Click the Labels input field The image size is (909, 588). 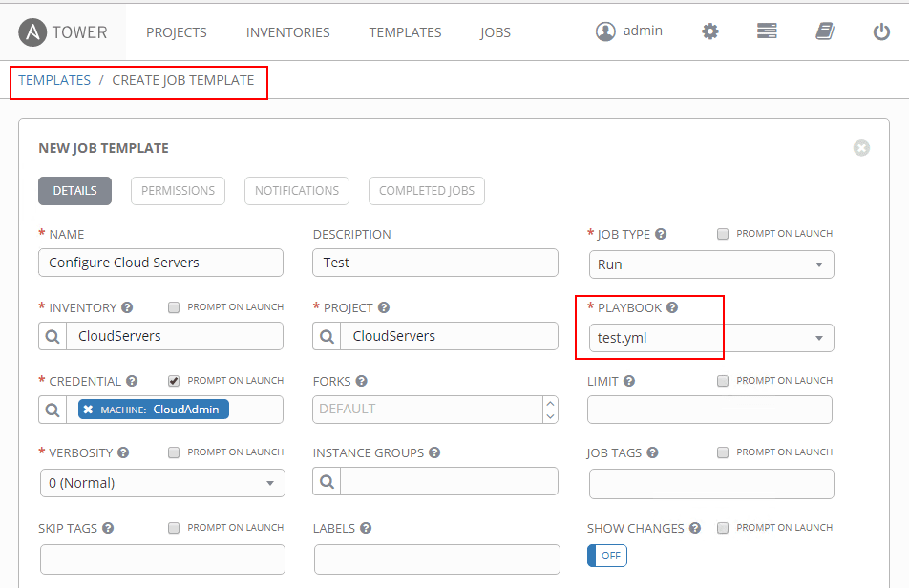point(437,559)
